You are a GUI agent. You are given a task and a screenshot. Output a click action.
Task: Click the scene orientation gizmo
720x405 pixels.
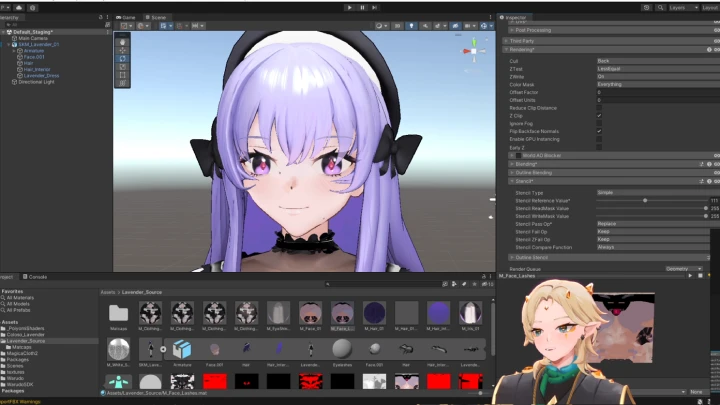474,51
